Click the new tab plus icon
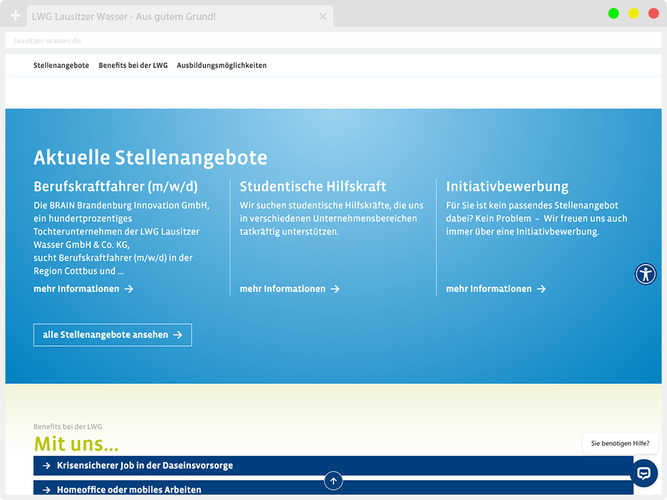667x500 pixels. [15, 17]
